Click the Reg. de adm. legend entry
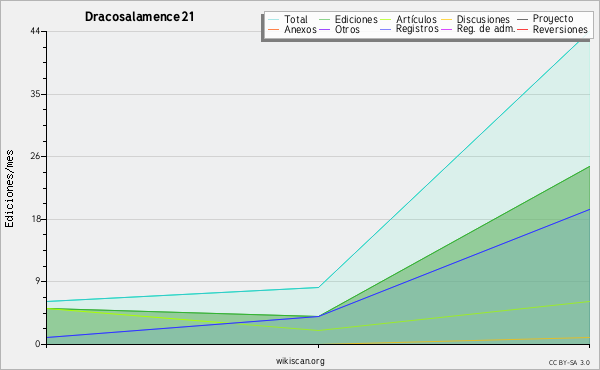 click(478, 29)
